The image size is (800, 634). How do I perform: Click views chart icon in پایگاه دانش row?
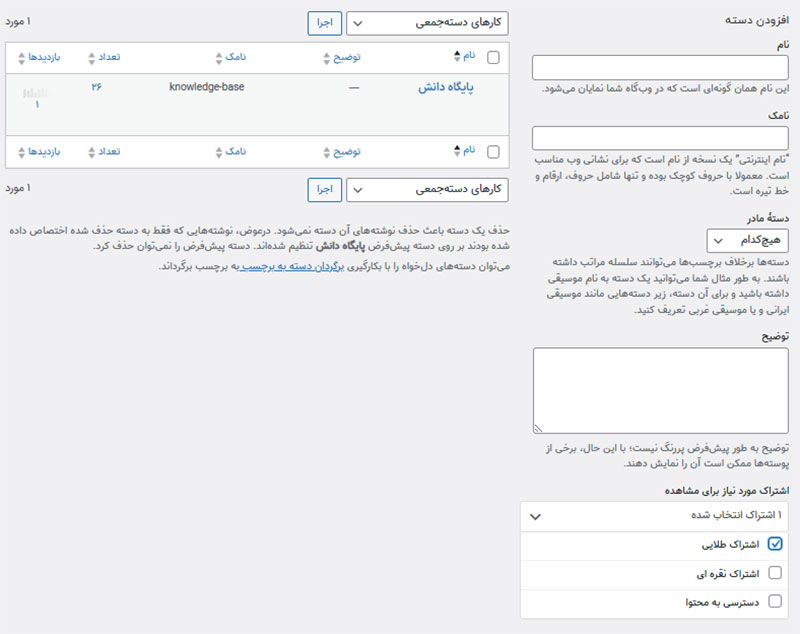[x=37, y=98]
